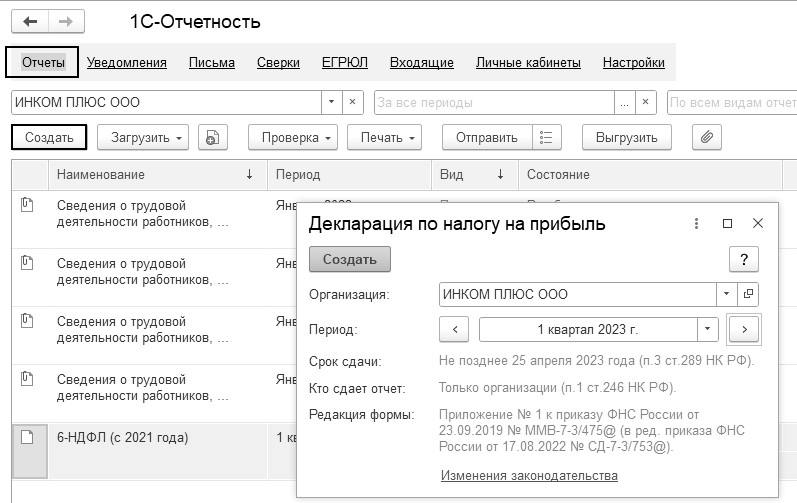
Task: Click the ИНКОМ ПЛЮС ООО organization field in dialog
Action: pyautogui.click(x=578, y=294)
